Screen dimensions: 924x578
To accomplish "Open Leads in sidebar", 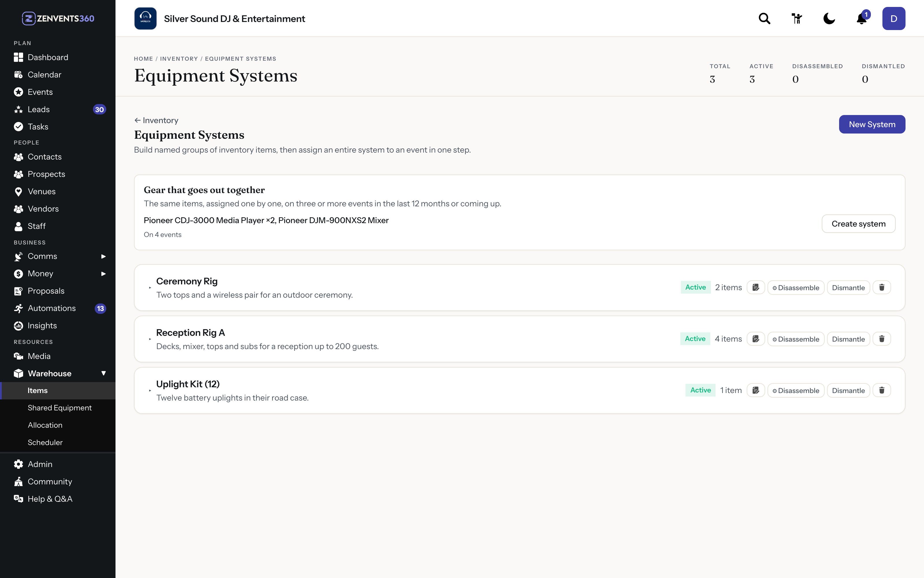I will 58,109.
